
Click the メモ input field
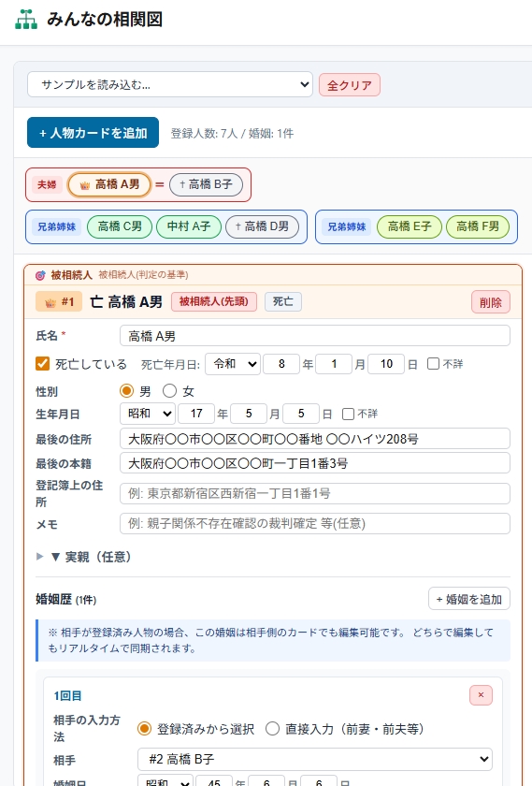point(314,523)
